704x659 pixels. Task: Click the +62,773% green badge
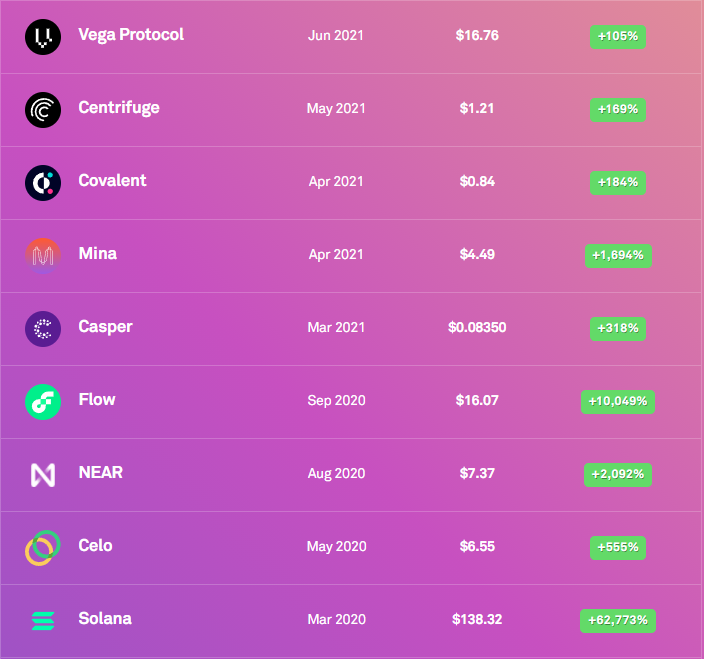pyautogui.click(x=618, y=621)
